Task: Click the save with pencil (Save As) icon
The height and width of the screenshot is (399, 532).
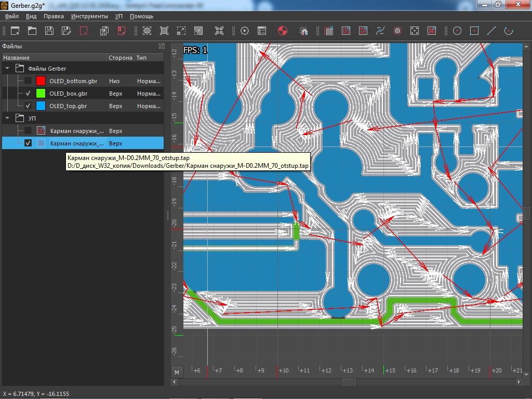Action: coord(66,31)
